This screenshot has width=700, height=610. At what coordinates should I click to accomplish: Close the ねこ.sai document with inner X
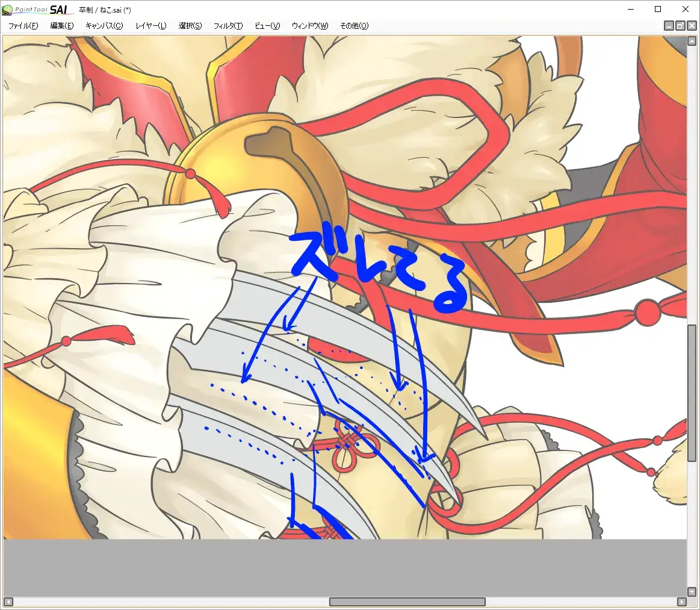[x=692, y=26]
